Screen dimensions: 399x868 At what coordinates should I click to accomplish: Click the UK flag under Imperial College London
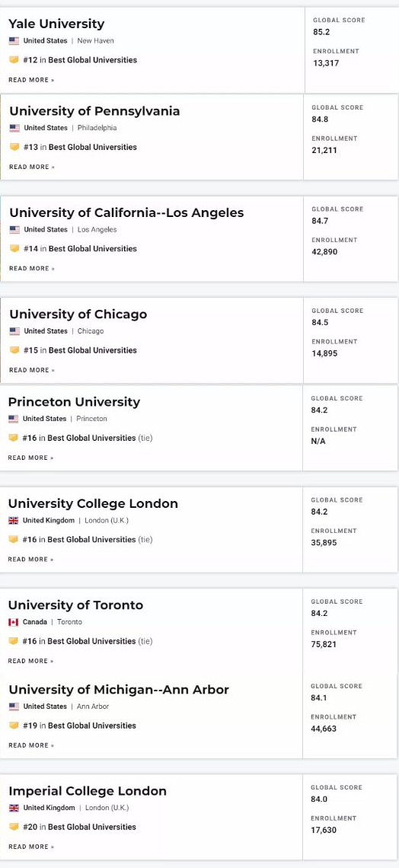tap(14, 808)
